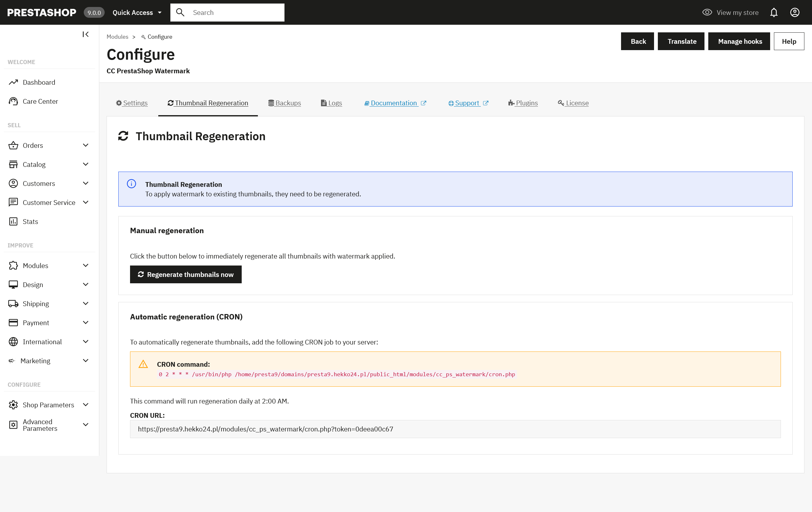Expand the Catalog submenu arrow
This screenshot has width=812, height=512.
(x=86, y=164)
